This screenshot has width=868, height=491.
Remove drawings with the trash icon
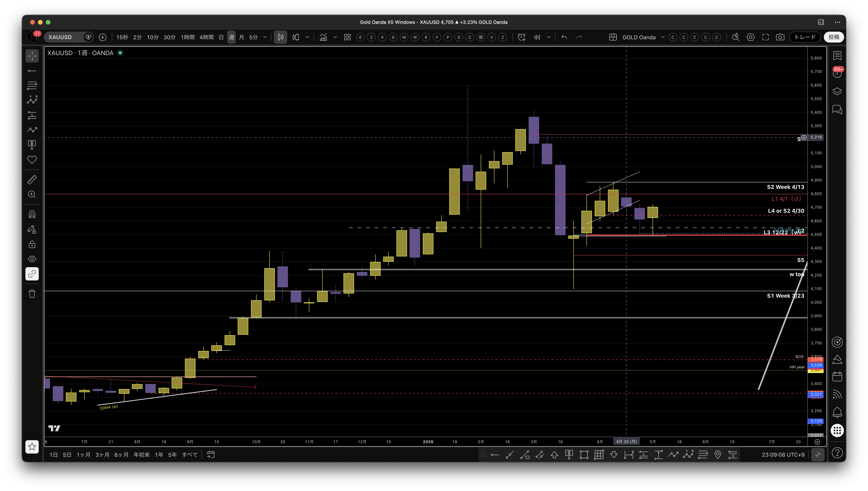click(32, 294)
